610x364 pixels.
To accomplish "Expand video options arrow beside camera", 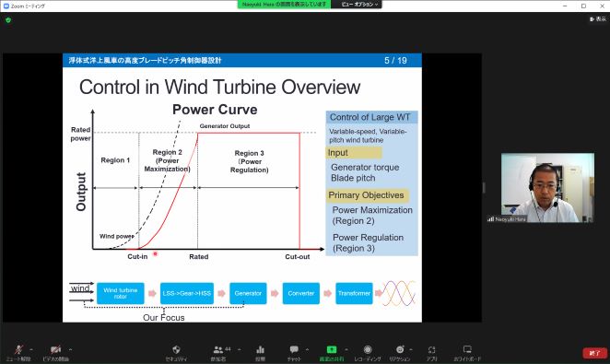I will click(x=70, y=349).
